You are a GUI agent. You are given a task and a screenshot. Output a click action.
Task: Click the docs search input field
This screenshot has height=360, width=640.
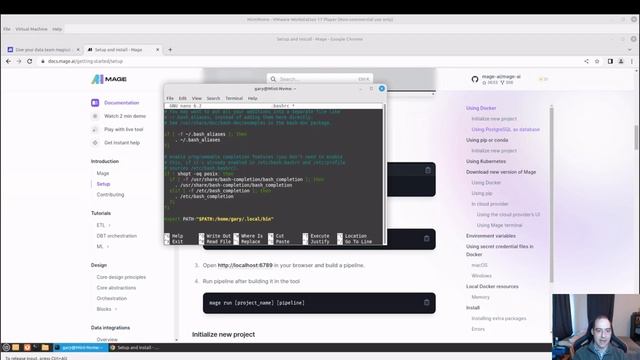(x=320, y=79)
